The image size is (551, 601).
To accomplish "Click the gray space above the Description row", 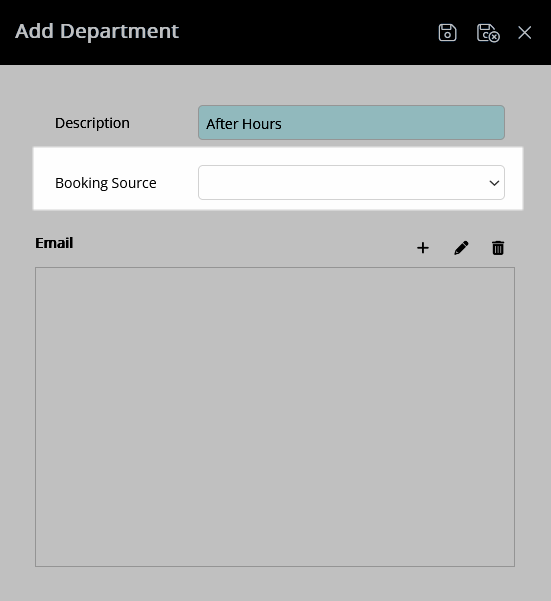I will point(275,85).
